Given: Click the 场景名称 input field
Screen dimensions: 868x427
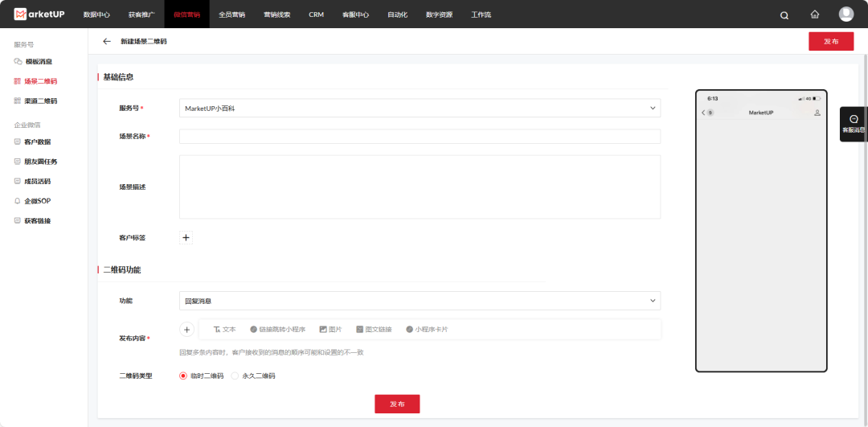Looking at the screenshot, I should [x=420, y=137].
